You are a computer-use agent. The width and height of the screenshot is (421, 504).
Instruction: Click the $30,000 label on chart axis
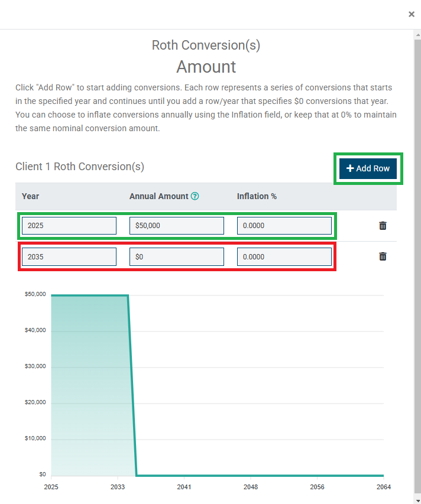pos(35,366)
